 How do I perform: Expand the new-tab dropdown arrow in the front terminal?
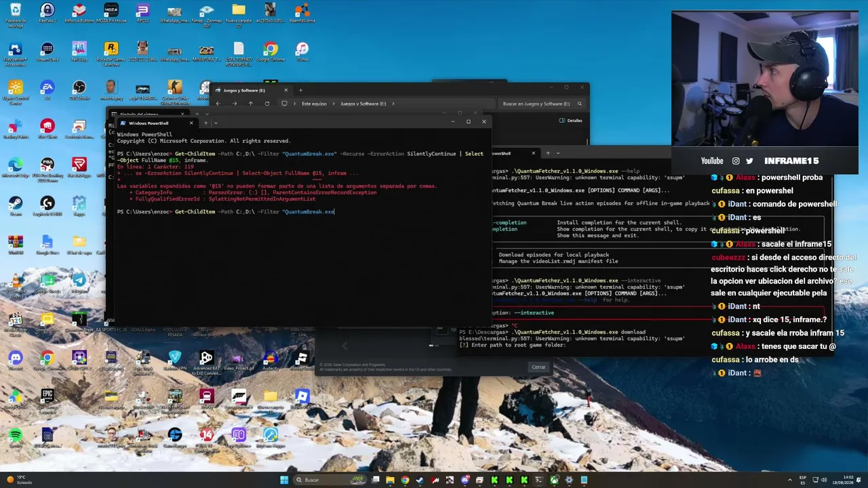(x=216, y=123)
